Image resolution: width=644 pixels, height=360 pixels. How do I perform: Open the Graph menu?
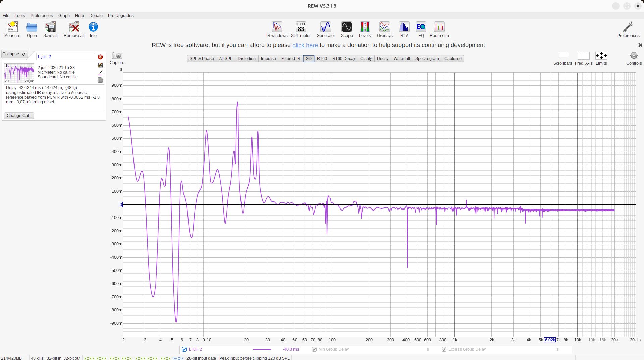click(64, 16)
